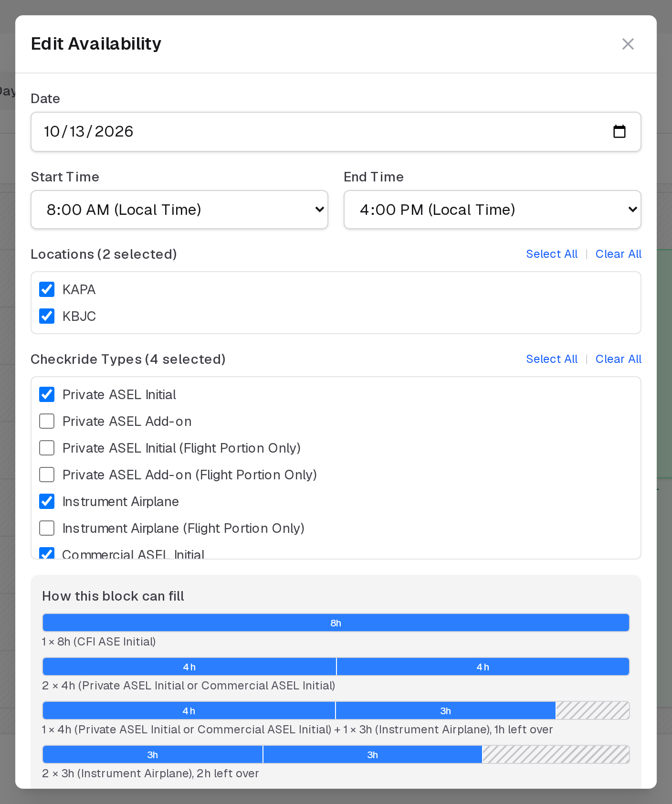Click the '2 × 4h (Private ASEL Initial or Commercial ASEL Initial)' caption

[189, 686]
